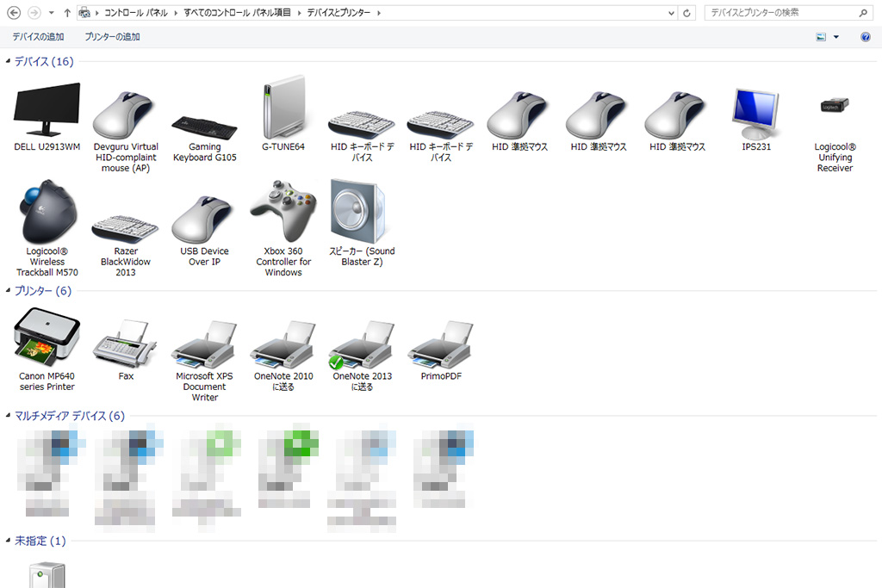Click the refresh button in address bar
Image resolution: width=882 pixels, height=588 pixels.
[686, 13]
